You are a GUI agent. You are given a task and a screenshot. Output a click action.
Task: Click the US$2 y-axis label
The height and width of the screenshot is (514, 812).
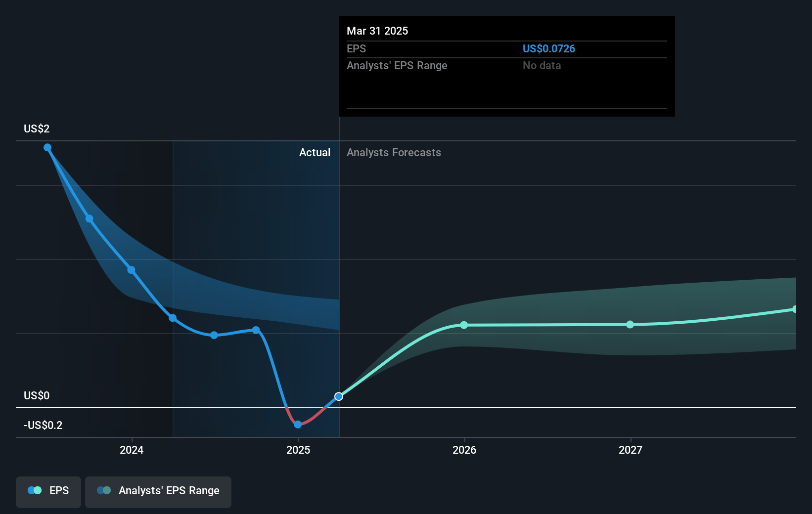click(x=37, y=128)
